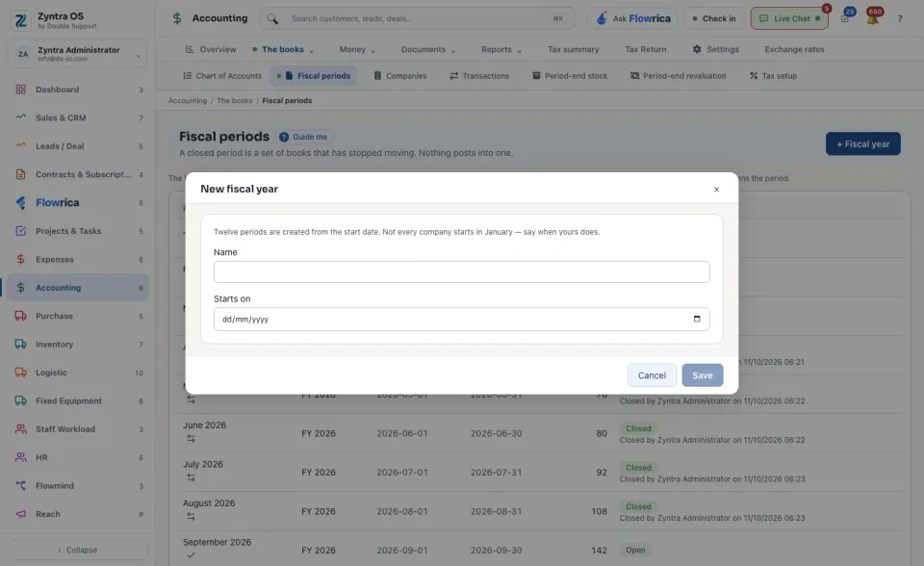924x566 pixels.
Task: Select the Staff Workload icon
Action: click(x=20, y=429)
